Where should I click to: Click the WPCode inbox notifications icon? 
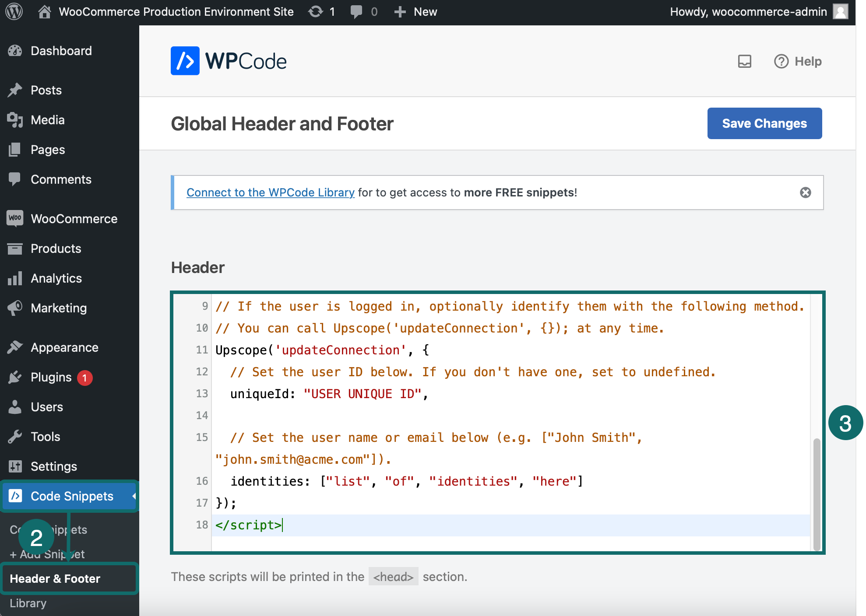tap(744, 61)
